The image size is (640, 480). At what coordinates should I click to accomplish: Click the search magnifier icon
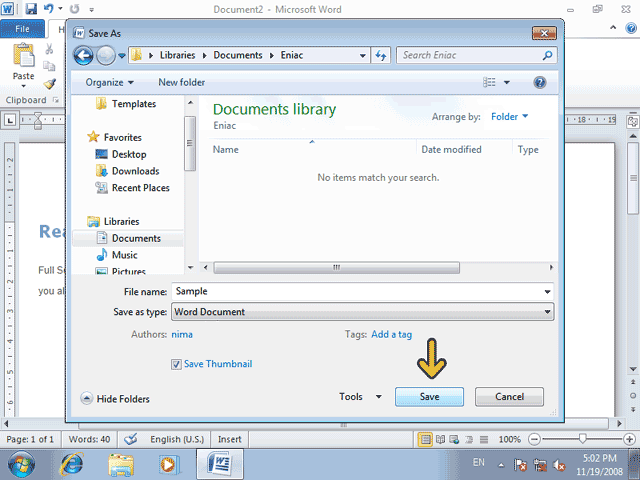pyautogui.click(x=547, y=55)
